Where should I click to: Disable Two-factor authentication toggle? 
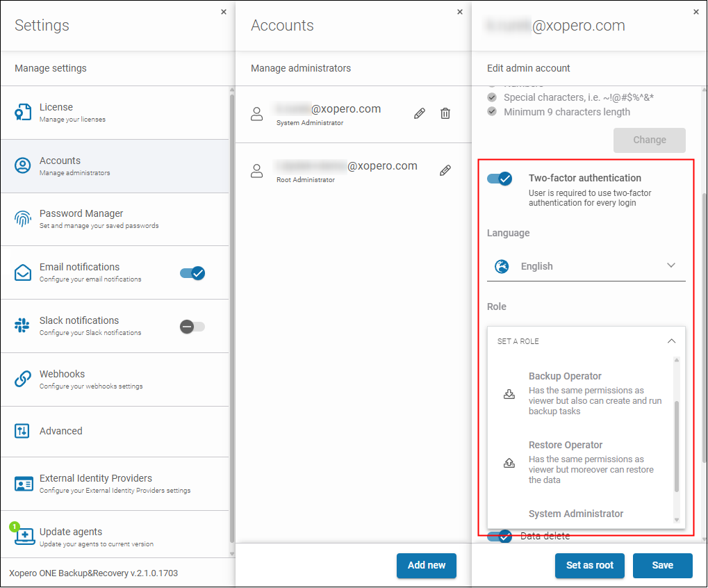[x=499, y=178]
